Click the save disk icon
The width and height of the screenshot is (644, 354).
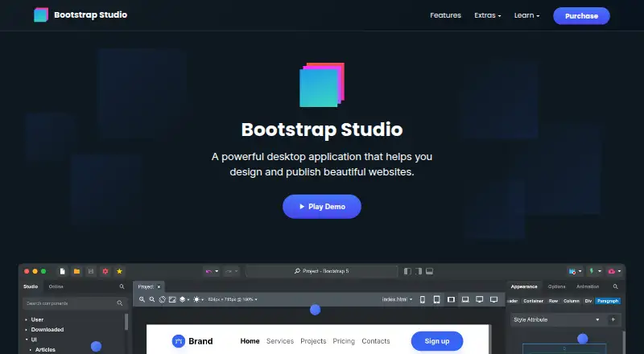(91, 271)
